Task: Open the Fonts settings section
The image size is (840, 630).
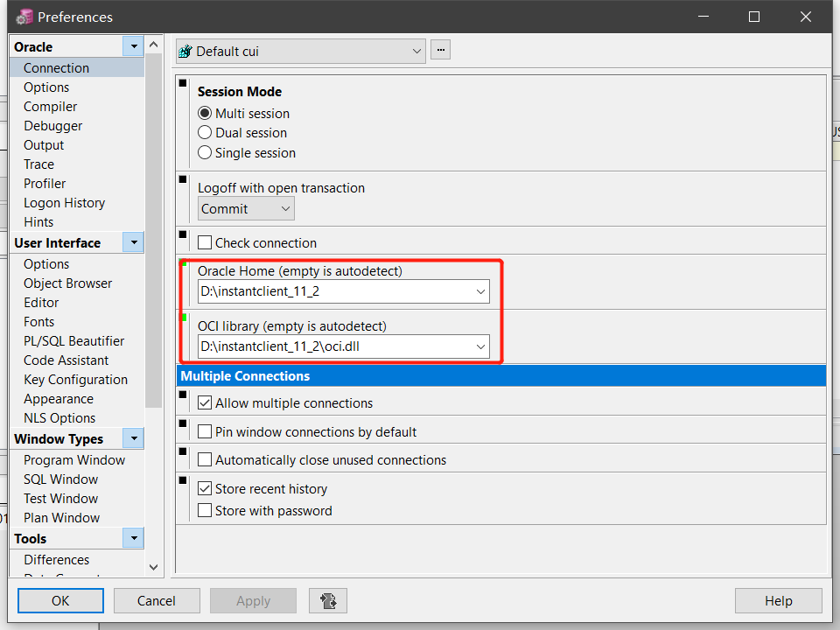Action: [38, 321]
